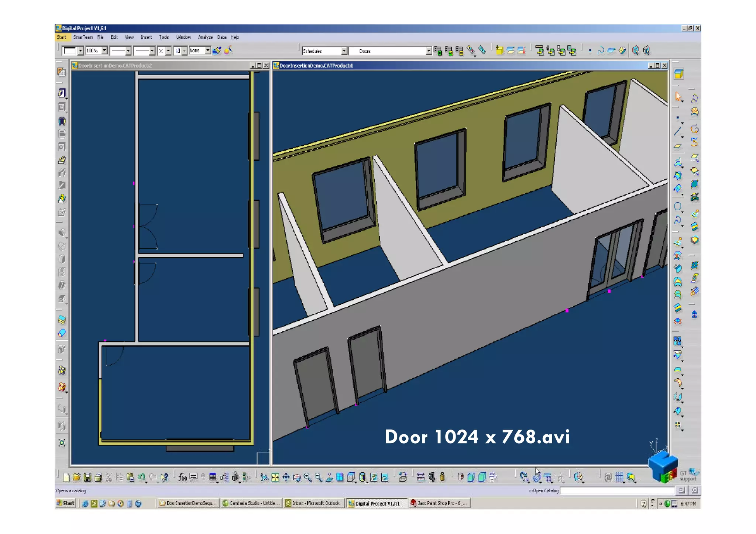
Task: Click the What's This help icon
Action: click(x=165, y=478)
